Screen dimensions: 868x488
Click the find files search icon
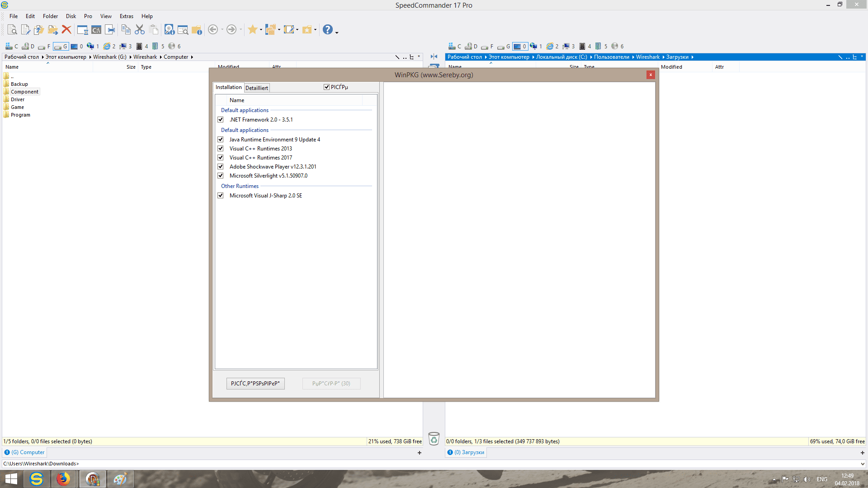tap(183, 30)
